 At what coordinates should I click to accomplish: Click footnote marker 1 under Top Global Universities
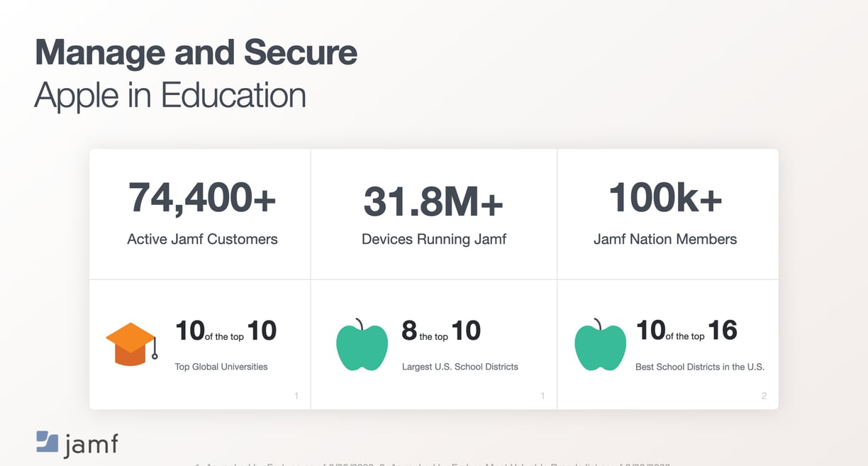pos(296,396)
